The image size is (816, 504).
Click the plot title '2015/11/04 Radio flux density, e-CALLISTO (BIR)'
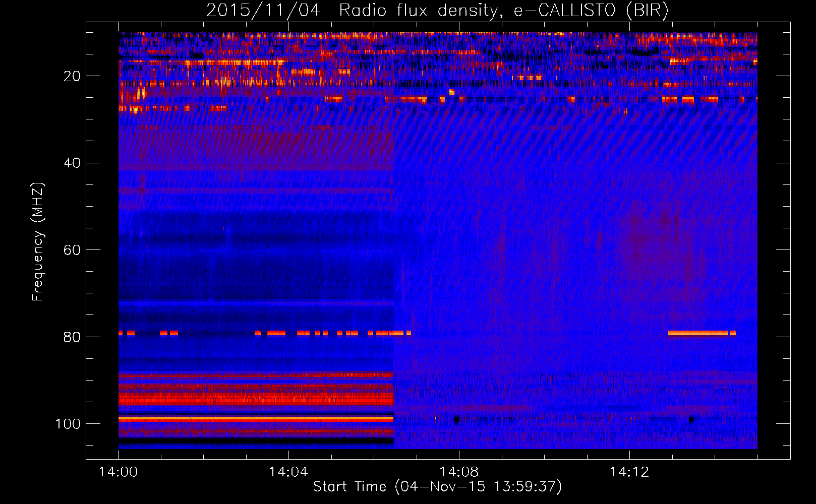(x=437, y=10)
